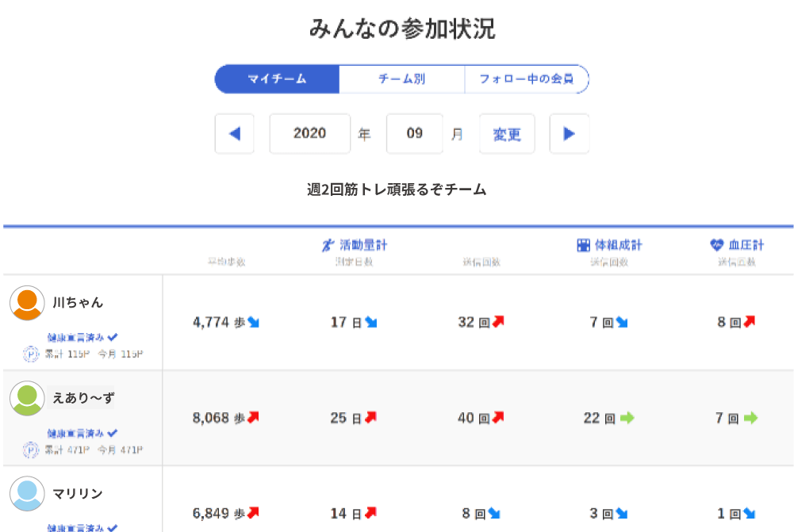
Task: Click the みんなの参加状況 page title
Action: click(x=403, y=29)
